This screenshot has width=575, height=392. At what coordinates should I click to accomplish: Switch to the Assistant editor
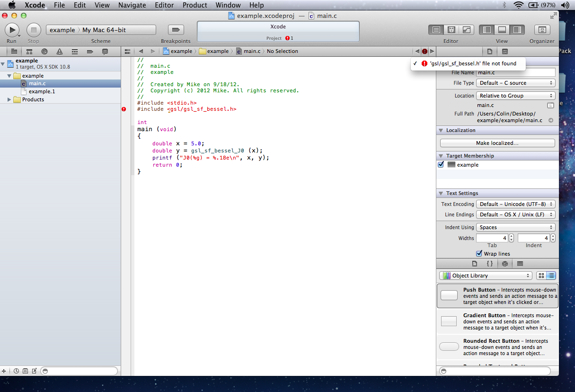click(x=451, y=30)
